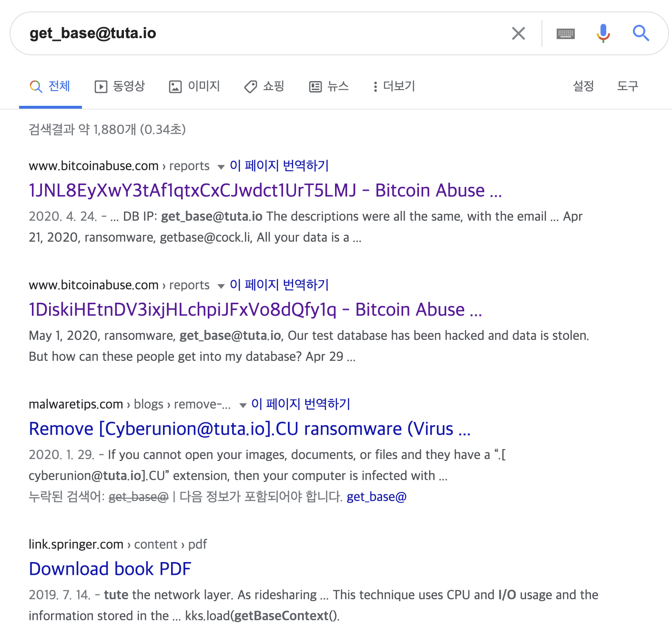Click the www.bitcoinabuse.com URL above the 1DiskiHEtnDV3ixj result
Image resolution: width=672 pixels, height=635 pixels.
pos(119,285)
